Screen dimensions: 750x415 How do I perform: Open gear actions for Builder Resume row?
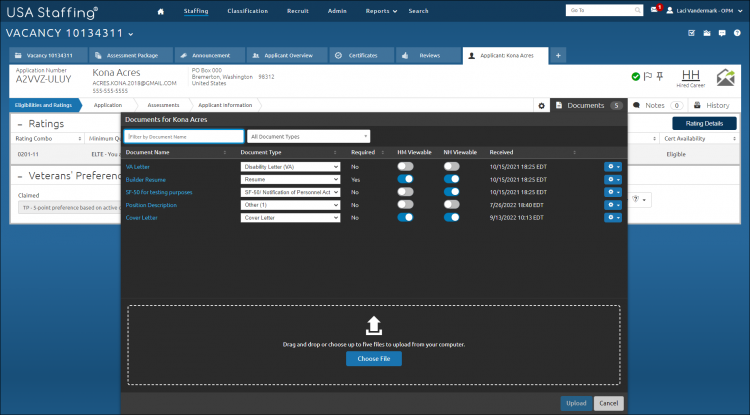click(613, 179)
